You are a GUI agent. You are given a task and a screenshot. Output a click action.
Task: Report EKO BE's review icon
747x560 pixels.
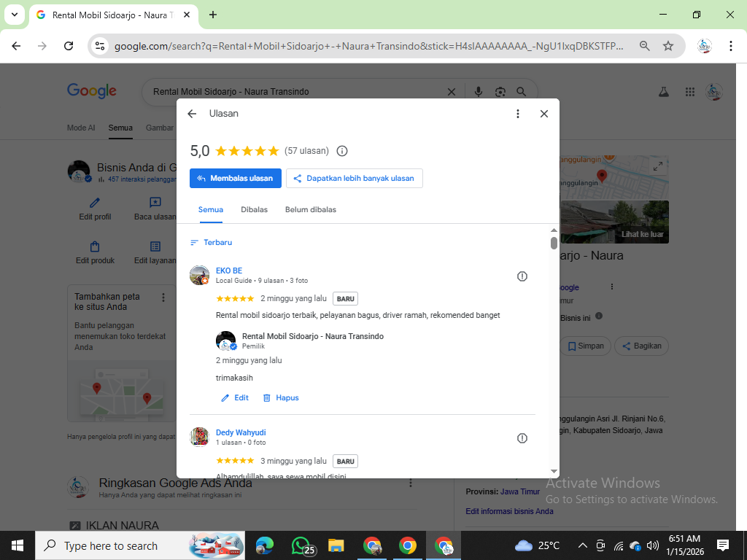coord(522,276)
